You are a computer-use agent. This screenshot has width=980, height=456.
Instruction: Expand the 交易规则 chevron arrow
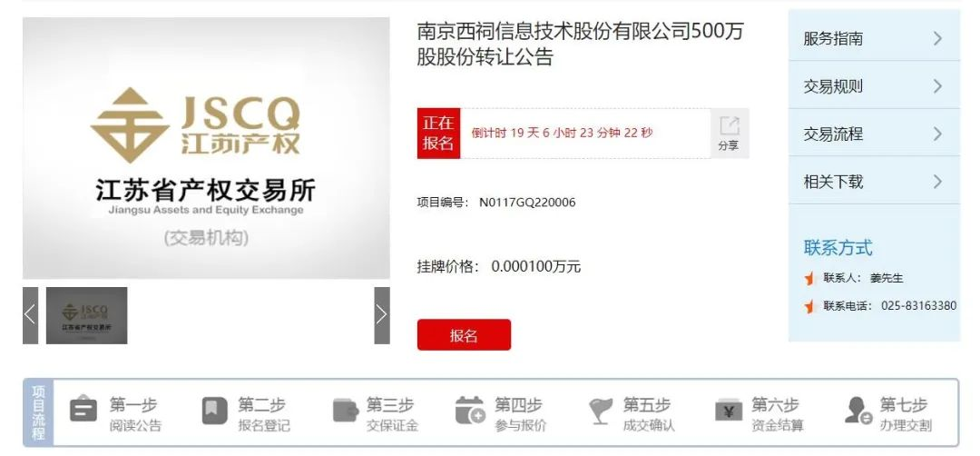coord(937,86)
